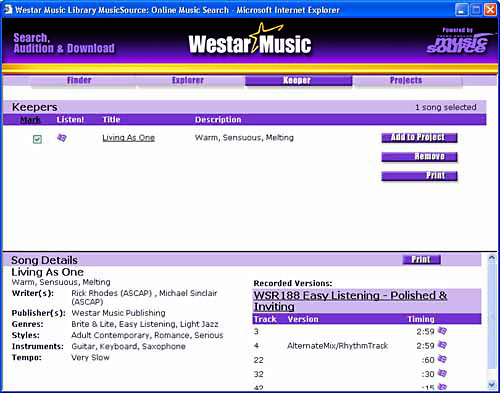Image resolution: width=500 pixels, height=393 pixels.
Task: Click the 'Brite & Lite, Easy Listening, Light Jazz' genres
Action: click(145, 324)
